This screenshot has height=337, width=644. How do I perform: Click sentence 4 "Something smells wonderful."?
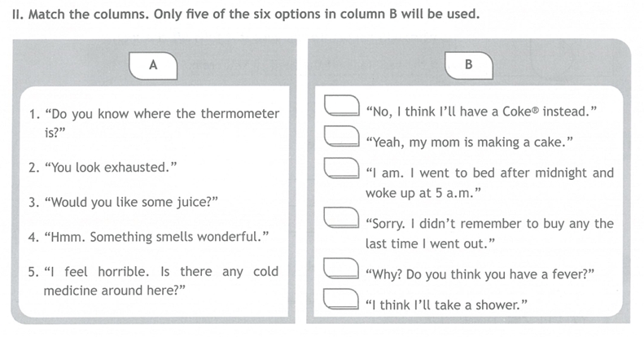coord(148,237)
